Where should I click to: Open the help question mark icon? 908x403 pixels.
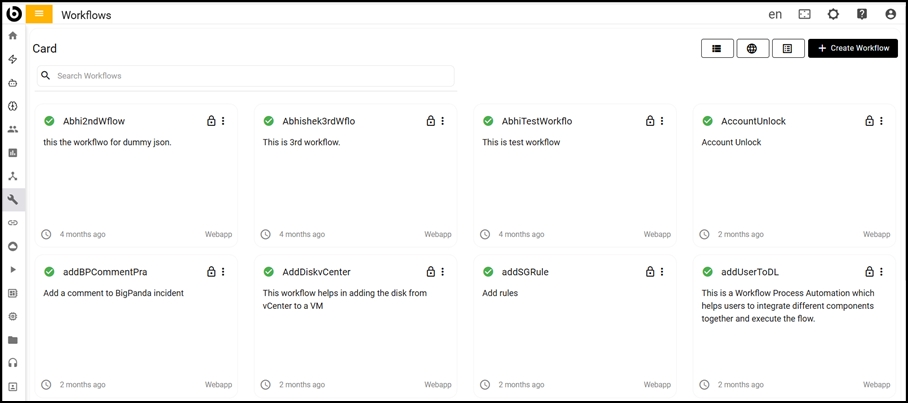(862, 14)
